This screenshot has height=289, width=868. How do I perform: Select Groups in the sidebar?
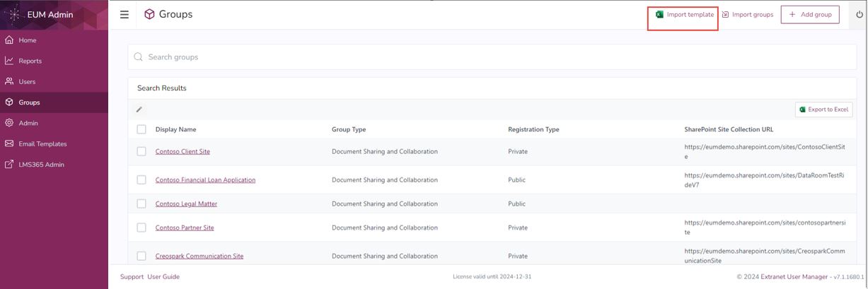54,102
